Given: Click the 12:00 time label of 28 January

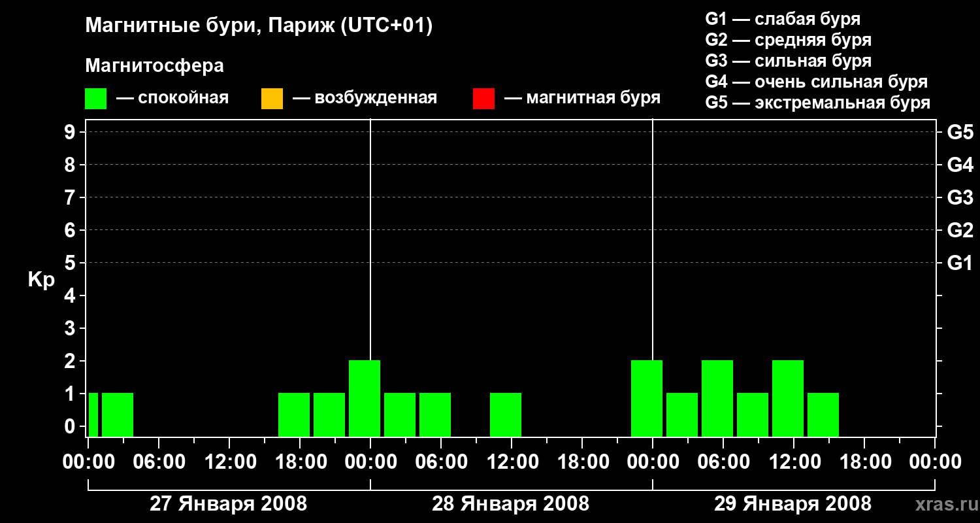Looking at the screenshot, I should pos(512,462).
